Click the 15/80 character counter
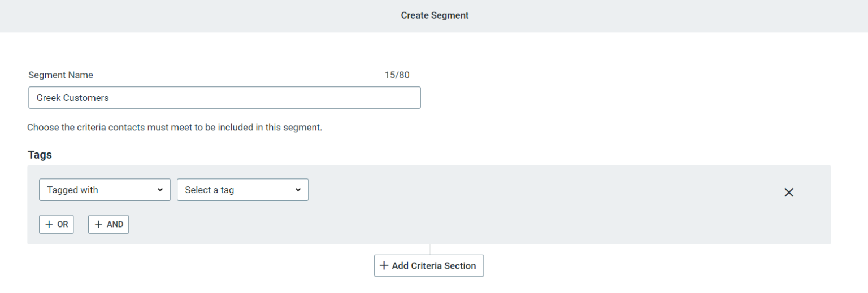The height and width of the screenshot is (293, 868). pos(397,75)
